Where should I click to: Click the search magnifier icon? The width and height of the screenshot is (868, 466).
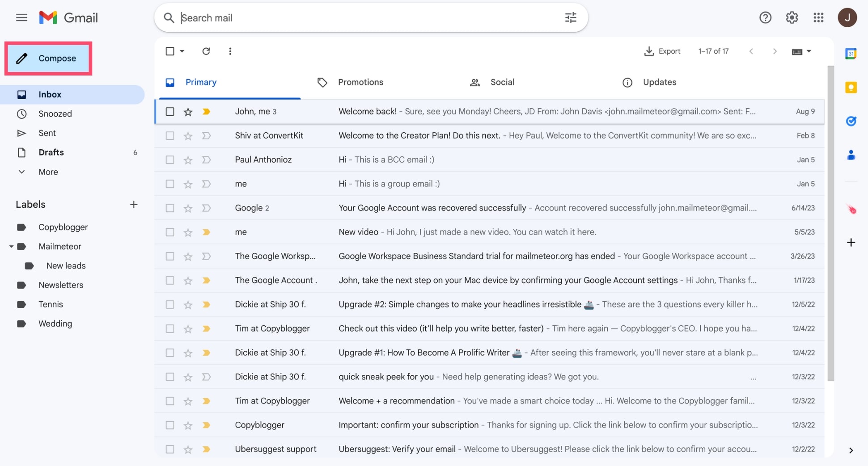click(169, 18)
